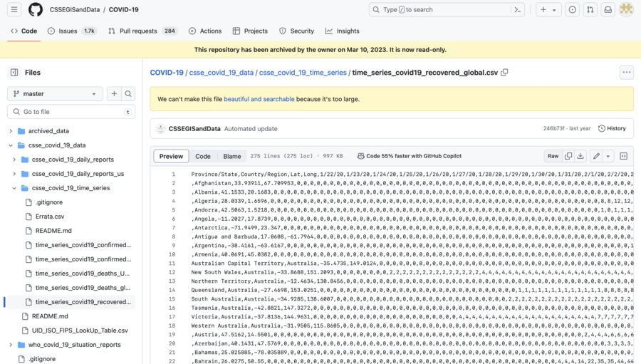Open UID_ISO_FIPS_LookUp_Table.csv
The height and width of the screenshot is (364, 641).
pos(80,331)
